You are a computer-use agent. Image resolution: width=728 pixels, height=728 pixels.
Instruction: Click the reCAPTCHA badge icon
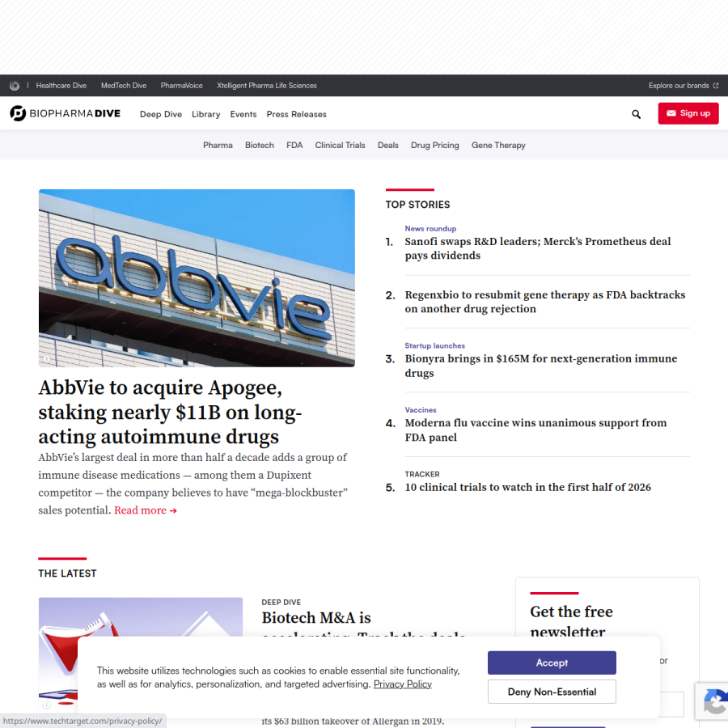tap(713, 701)
